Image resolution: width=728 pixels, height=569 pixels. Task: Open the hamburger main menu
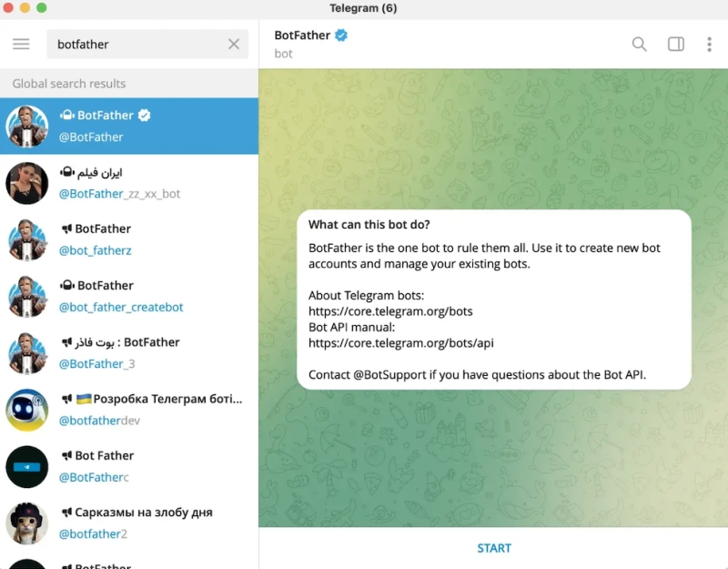pos(21,44)
